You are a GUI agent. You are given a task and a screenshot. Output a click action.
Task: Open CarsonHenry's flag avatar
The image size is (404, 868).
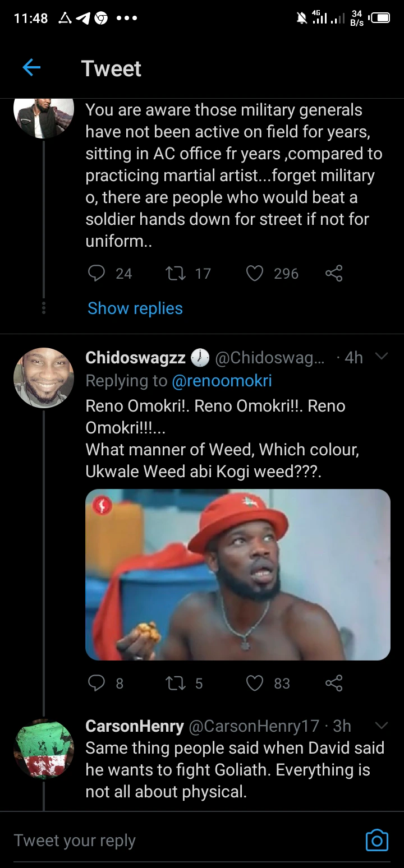[x=44, y=749]
